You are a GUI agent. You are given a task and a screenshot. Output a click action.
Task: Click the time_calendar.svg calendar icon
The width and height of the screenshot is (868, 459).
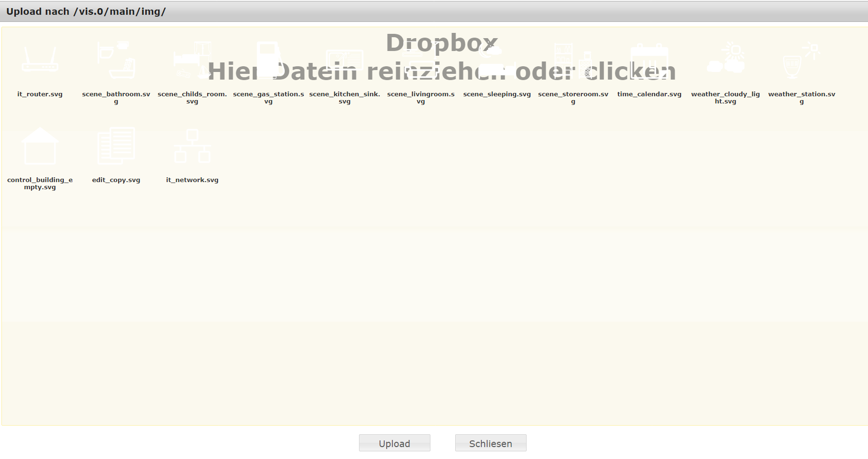tap(649, 60)
